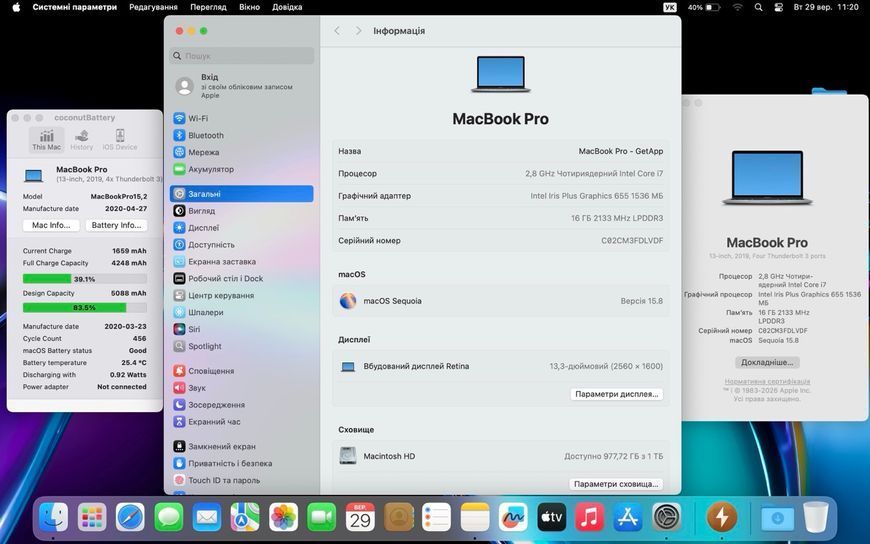Click Параметри сховища... button

(616, 484)
